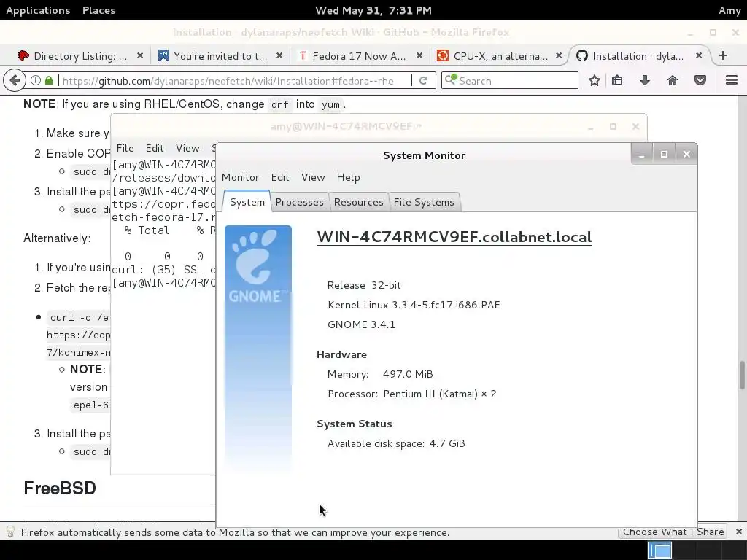Click the GNOME foot logo image
Image resolution: width=747 pixels, height=560 pixels.
(258, 349)
